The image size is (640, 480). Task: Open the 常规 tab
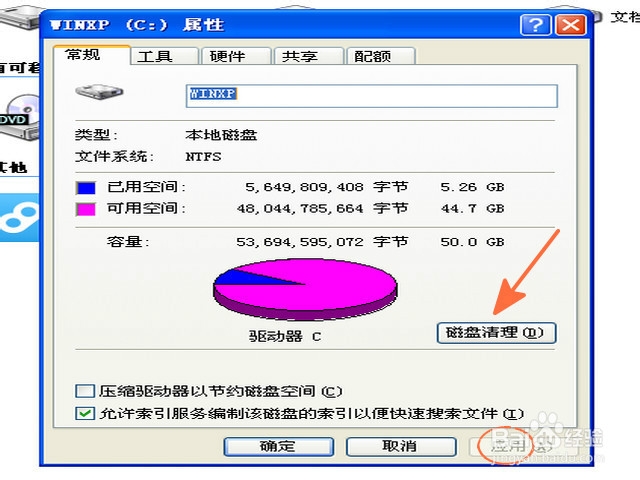click(92, 55)
